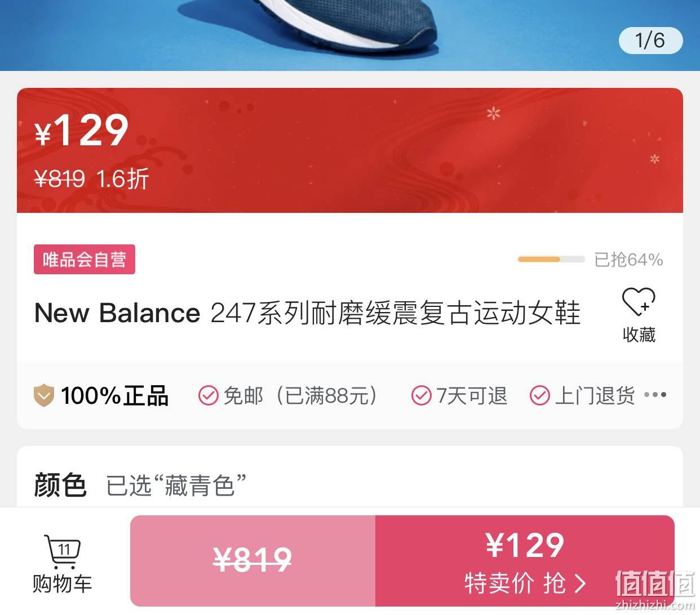Click the gold 100% authentic shield icon

tap(44, 395)
